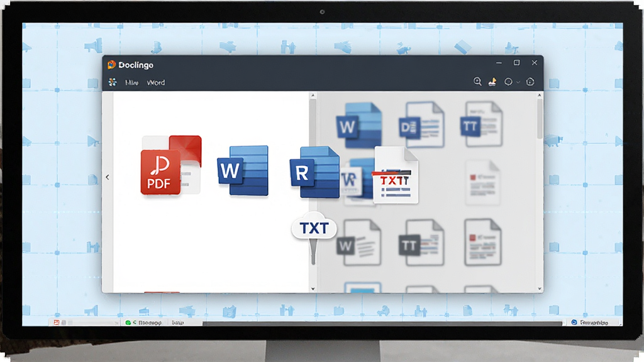Image resolution: width=644 pixels, height=362 pixels.
Task: Select the top-row blue W icon in right panel
Action: pyautogui.click(x=359, y=125)
